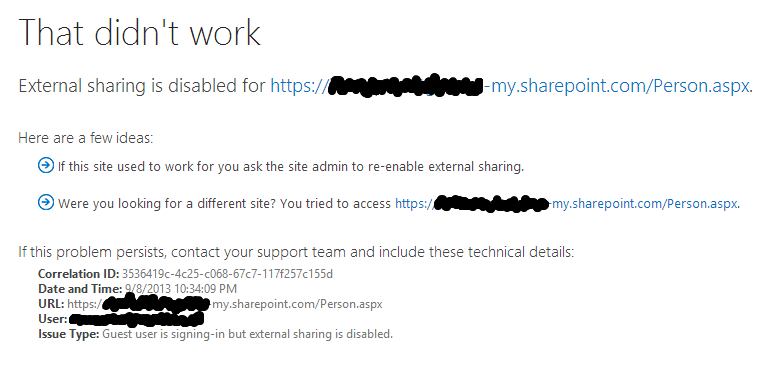Click the 'Issue Type:' label
The height and width of the screenshot is (366, 766).
(x=69, y=334)
